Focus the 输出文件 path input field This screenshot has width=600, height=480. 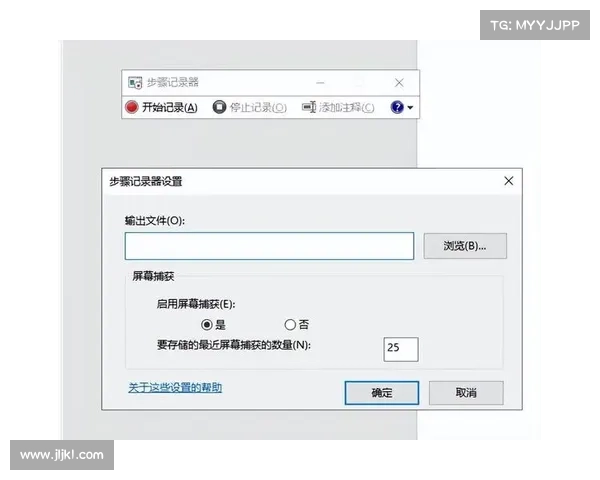pyautogui.click(x=269, y=246)
